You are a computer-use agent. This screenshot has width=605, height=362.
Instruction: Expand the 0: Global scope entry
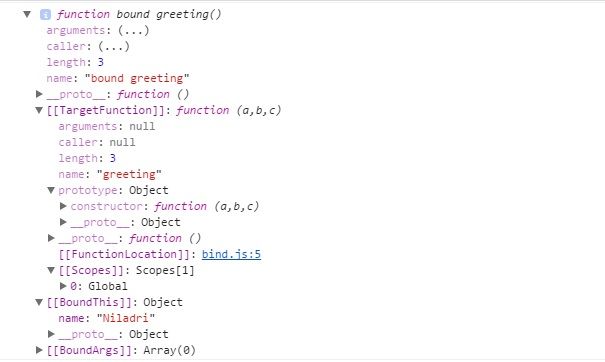coord(63,286)
